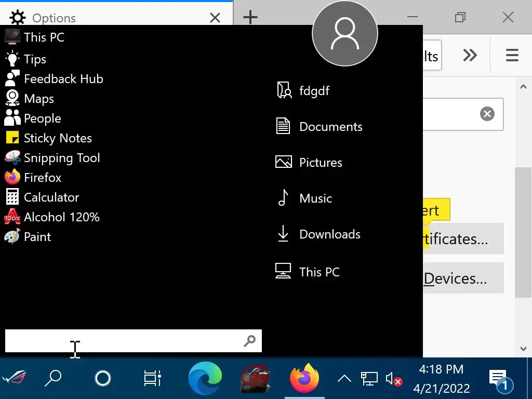The height and width of the screenshot is (399, 532).
Task: Open the Pictures folder shortcut
Action: pos(309,162)
